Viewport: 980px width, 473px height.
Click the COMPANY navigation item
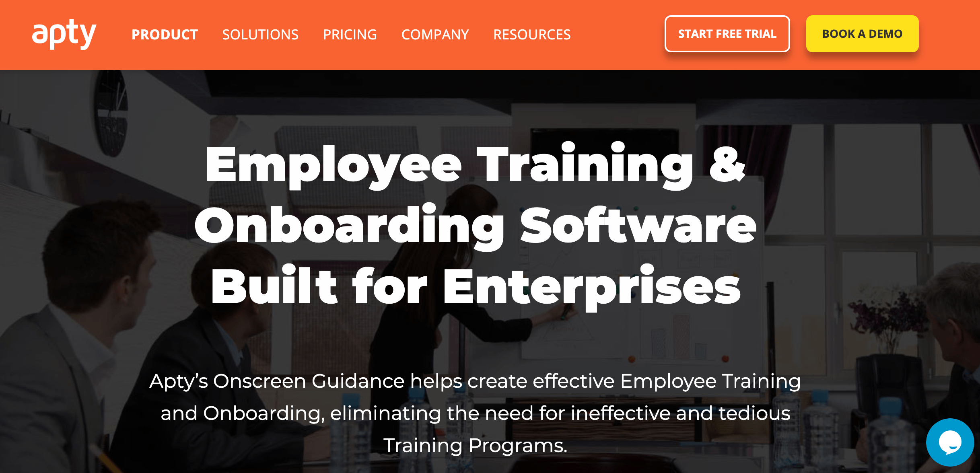pyautogui.click(x=435, y=34)
